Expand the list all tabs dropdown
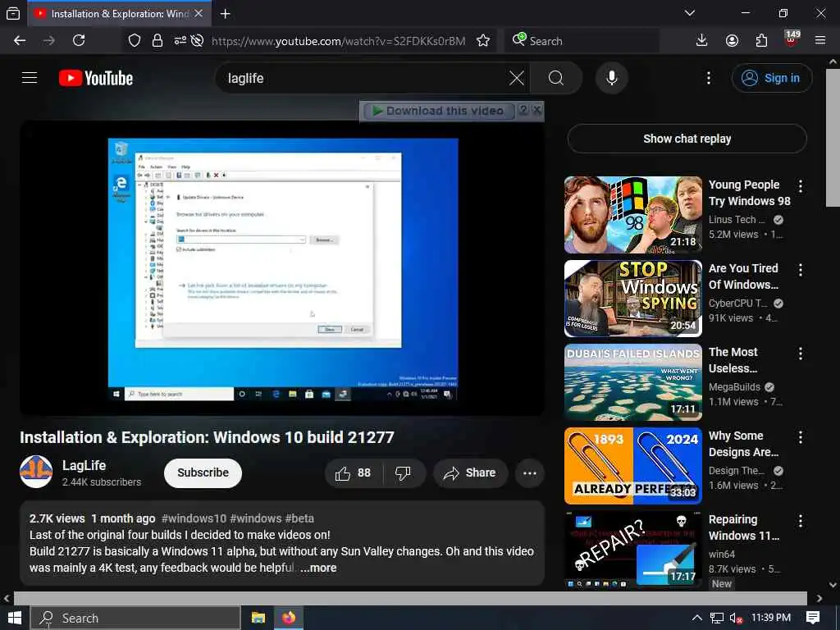 tap(689, 13)
